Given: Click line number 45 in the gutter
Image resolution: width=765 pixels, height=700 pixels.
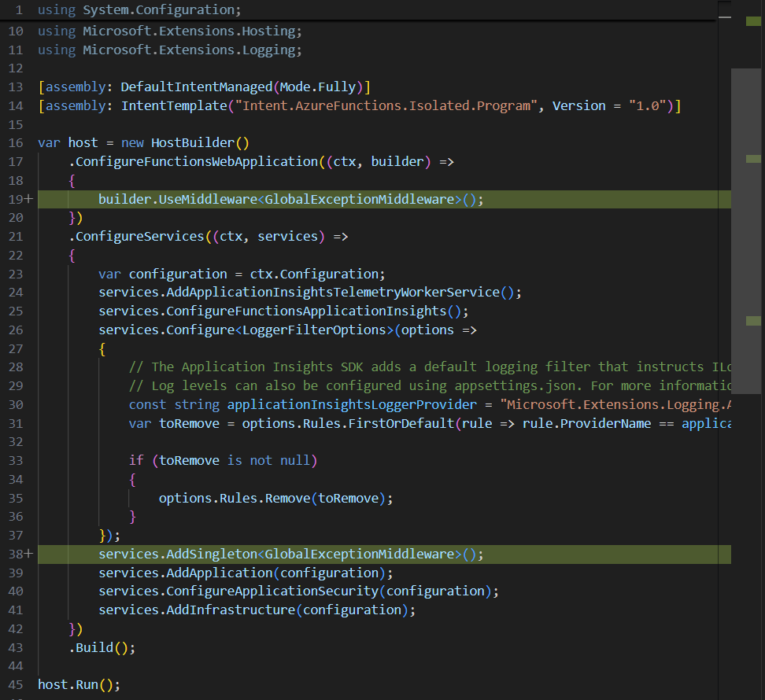Looking at the screenshot, I should coord(16,684).
